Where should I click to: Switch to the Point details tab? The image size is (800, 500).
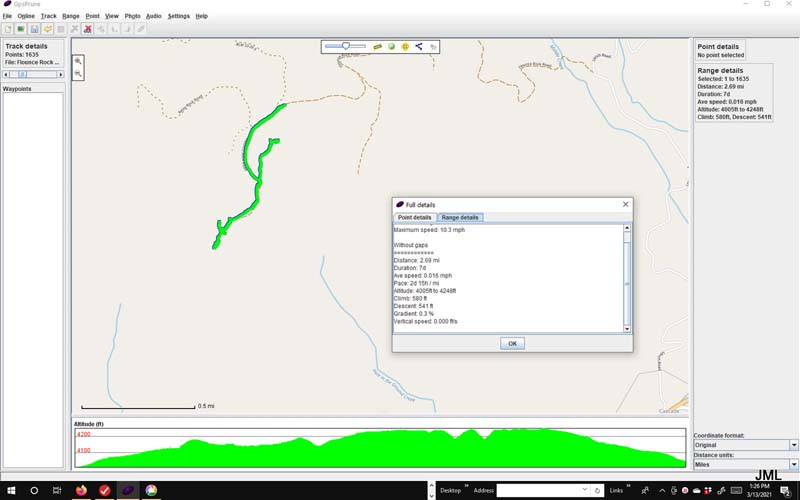tap(415, 217)
